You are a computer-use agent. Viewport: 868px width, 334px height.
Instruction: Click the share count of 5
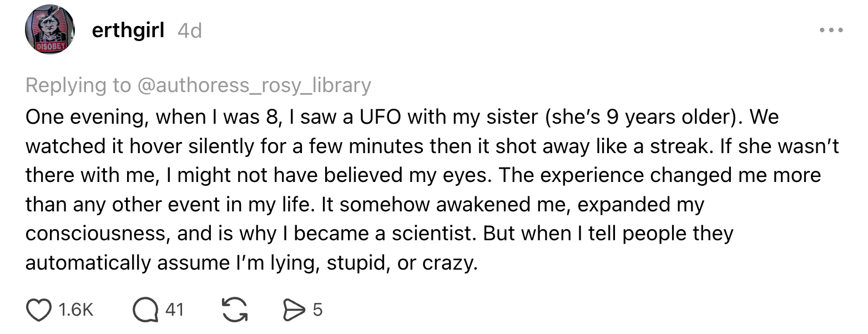[317, 310]
